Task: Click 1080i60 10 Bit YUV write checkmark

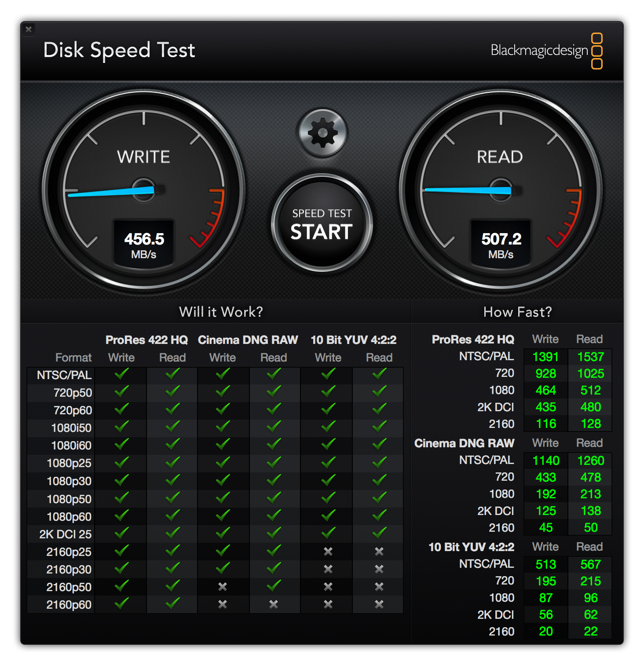Action: tap(328, 444)
